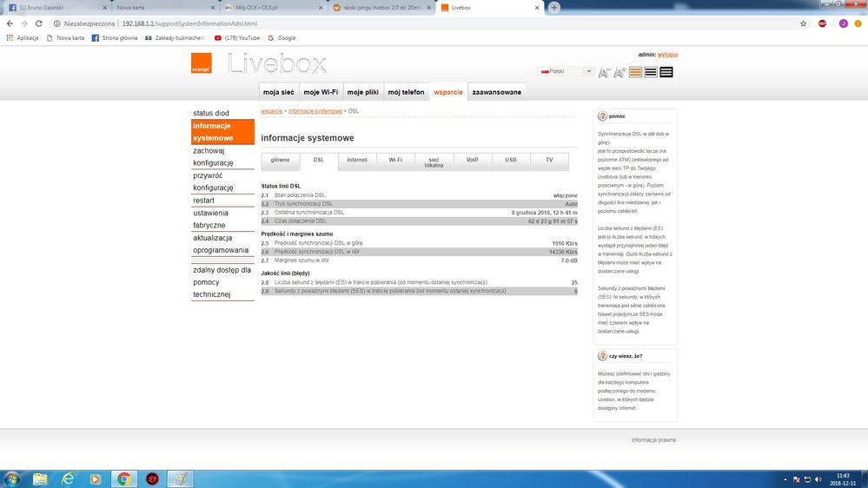Viewport: 868px width, 488px height.
Task: Open File Explorer from taskbar
Action: [x=40, y=479]
